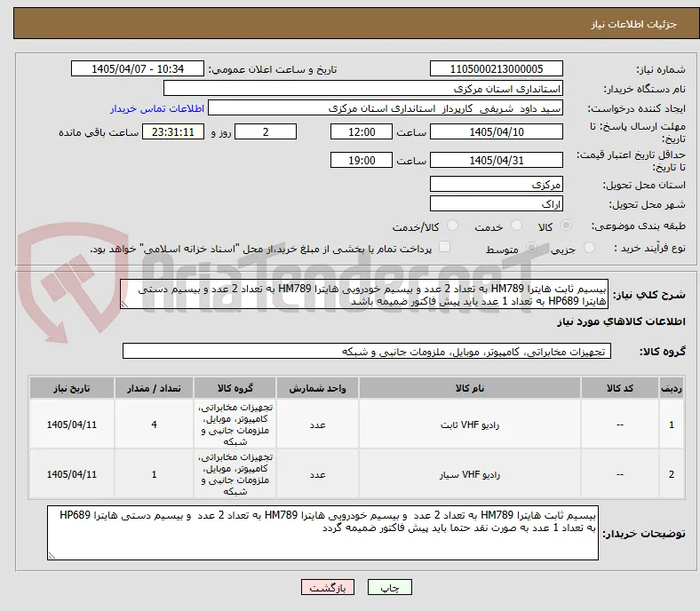Viewport: 700px width, 611px height.
Task: Click quantity 4 in row 1
Action: (x=154, y=425)
